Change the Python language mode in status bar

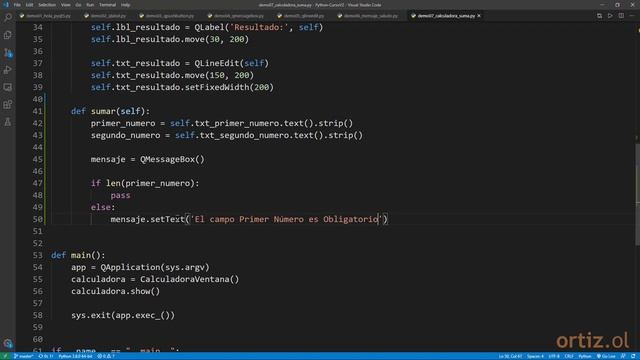[x=585, y=356]
